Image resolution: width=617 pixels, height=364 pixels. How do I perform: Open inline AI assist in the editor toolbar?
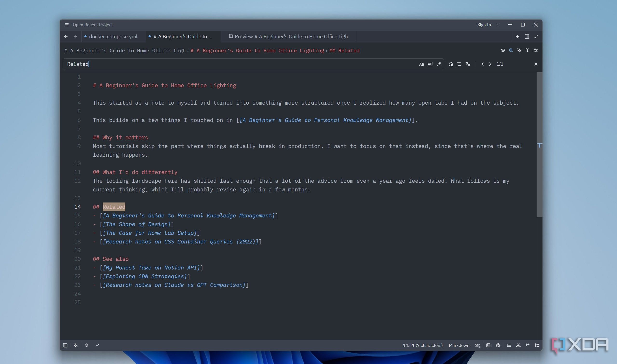point(519,50)
